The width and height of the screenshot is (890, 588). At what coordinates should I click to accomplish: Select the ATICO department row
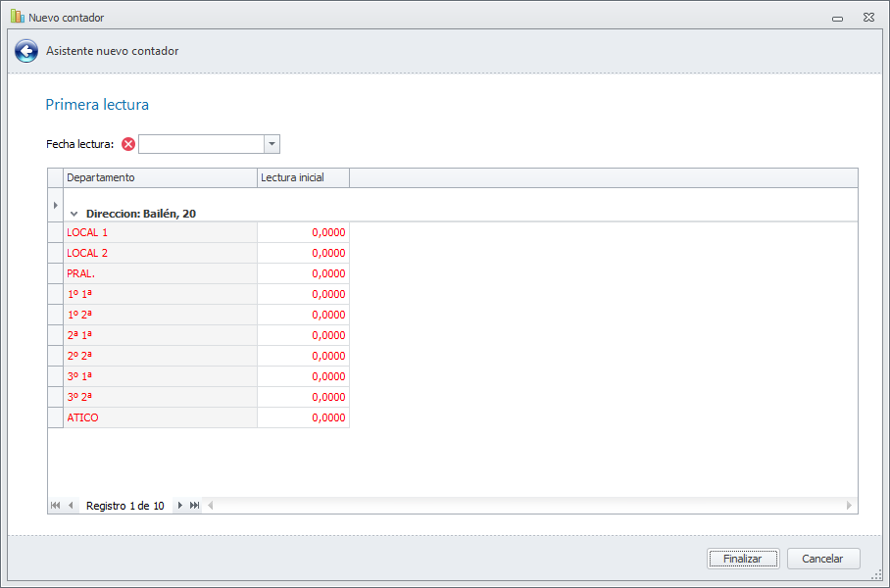click(x=160, y=417)
